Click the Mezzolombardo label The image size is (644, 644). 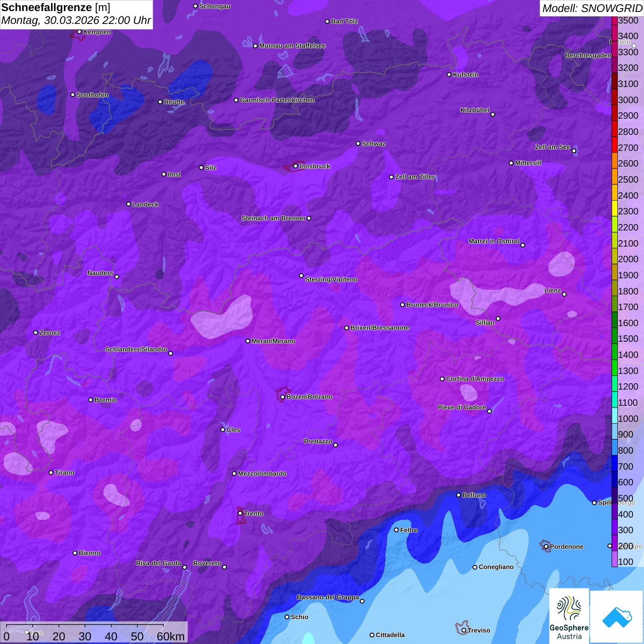[262, 473]
